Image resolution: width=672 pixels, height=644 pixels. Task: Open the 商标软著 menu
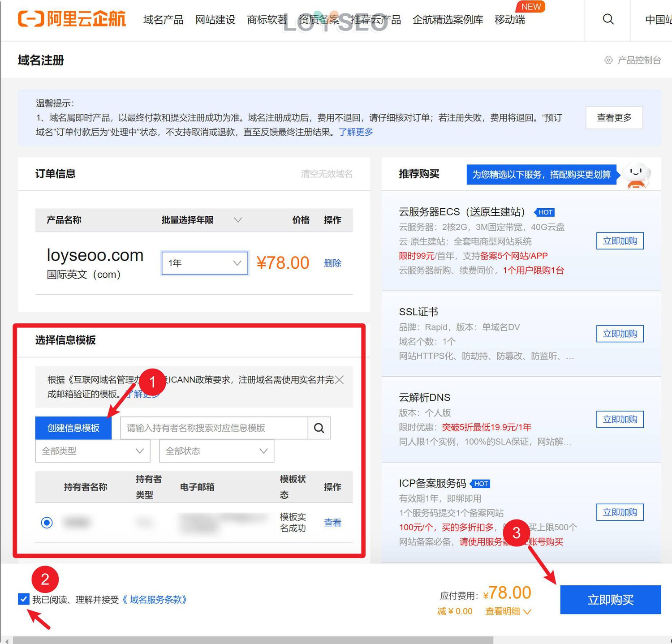tap(267, 20)
